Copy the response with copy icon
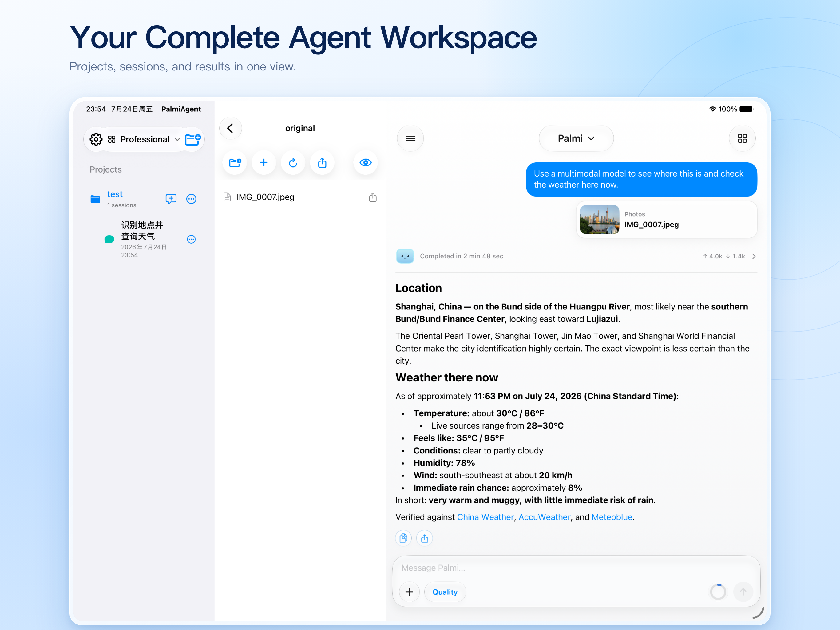 coord(403,538)
